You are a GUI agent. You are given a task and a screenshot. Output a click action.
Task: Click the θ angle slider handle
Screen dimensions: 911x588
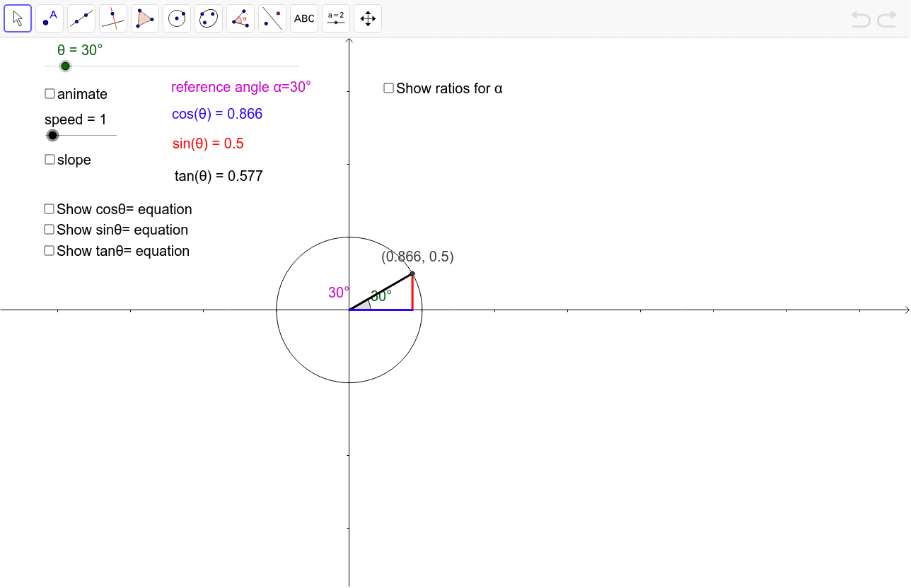pyautogui.click(x=65, y=66)
